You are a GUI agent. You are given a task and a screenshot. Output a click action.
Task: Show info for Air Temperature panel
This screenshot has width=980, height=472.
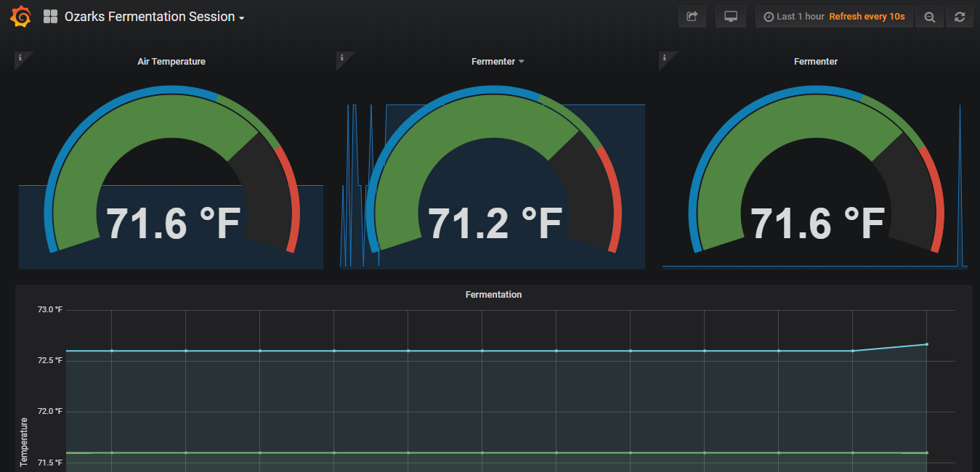tap(20, 57)
